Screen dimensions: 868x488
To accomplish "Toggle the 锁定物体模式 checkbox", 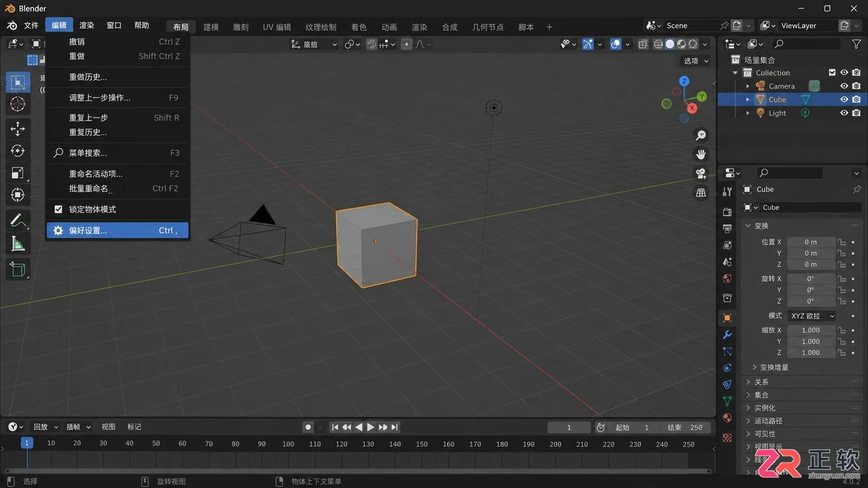I will [58, 209].
